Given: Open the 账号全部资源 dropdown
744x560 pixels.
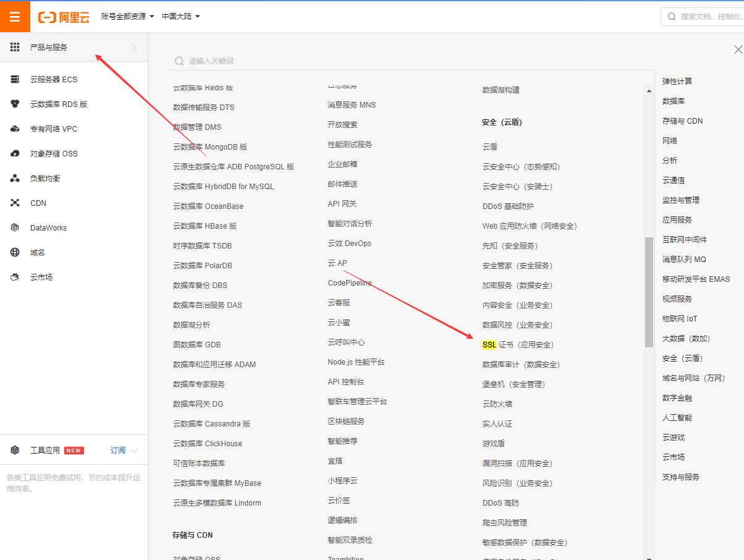Looking at the screenshot, I should (127, 17).
